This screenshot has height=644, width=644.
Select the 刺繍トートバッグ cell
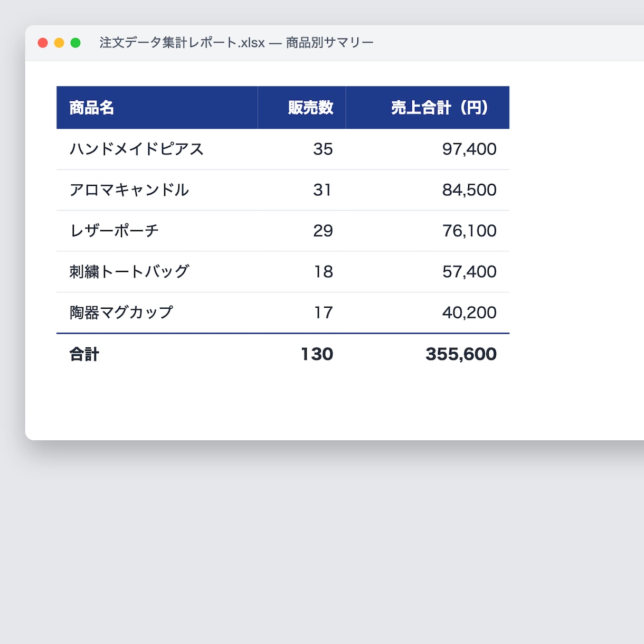pyautogui.click(x=157, y=272)
